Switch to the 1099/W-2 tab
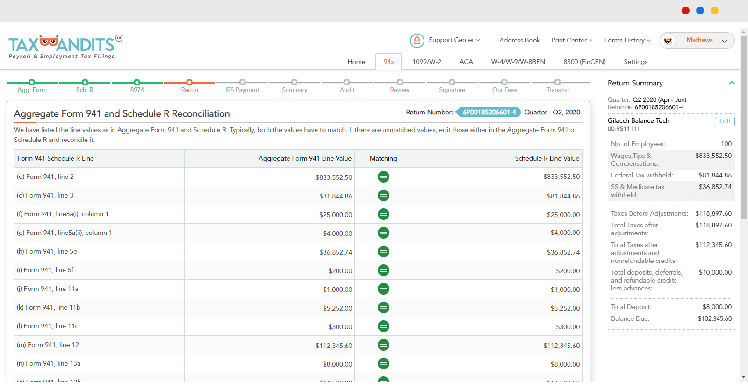The image size is (748, 389). 426,62
